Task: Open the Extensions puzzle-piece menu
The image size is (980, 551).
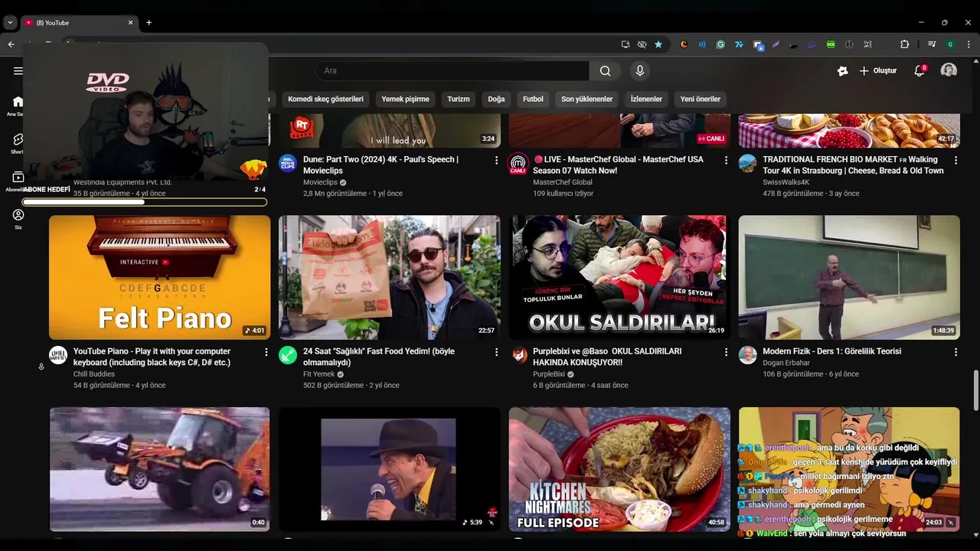Action: point(904,44)
